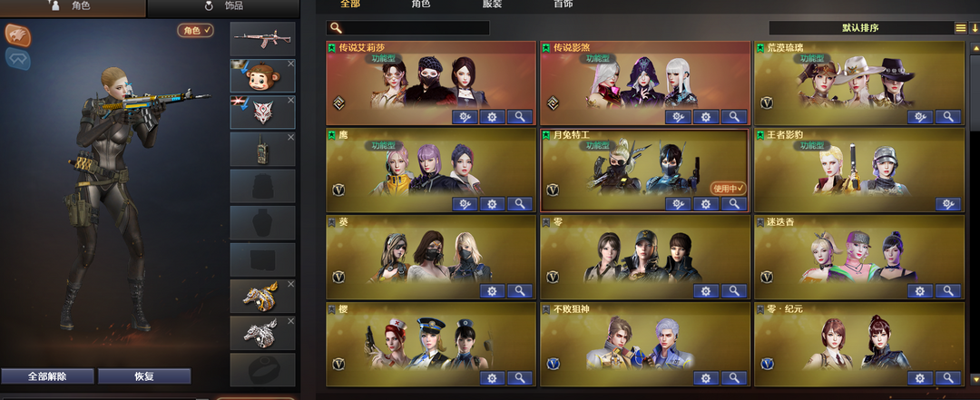Viewport: 980px width, 400px height.
Task: Toggle the 使用中 checkmark on 月兔特工
Action: click(x=728, y=188)
